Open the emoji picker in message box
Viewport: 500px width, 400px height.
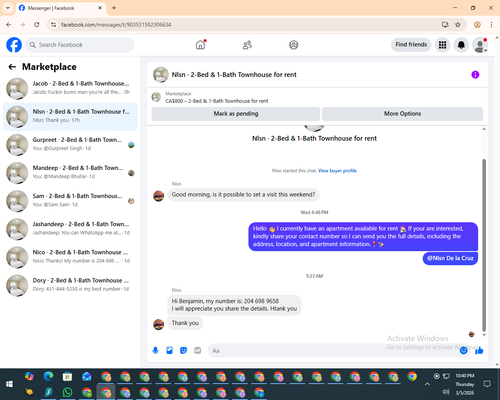(463, 350)
